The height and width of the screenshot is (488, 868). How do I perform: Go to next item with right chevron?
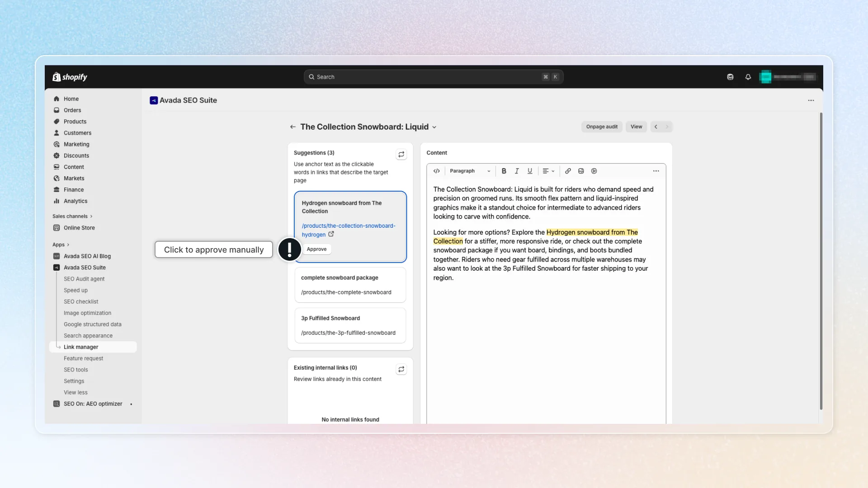tap(667, 127)
